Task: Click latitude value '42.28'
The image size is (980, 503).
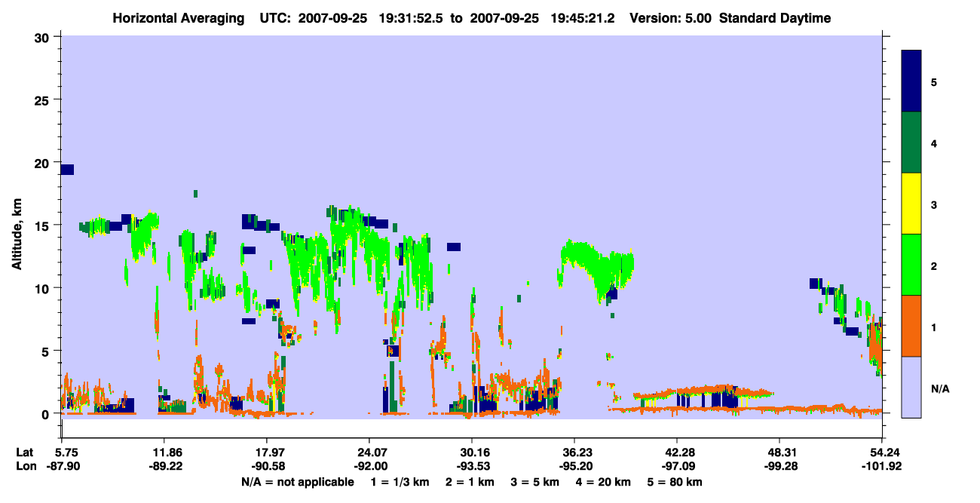Action: [678, 452]
